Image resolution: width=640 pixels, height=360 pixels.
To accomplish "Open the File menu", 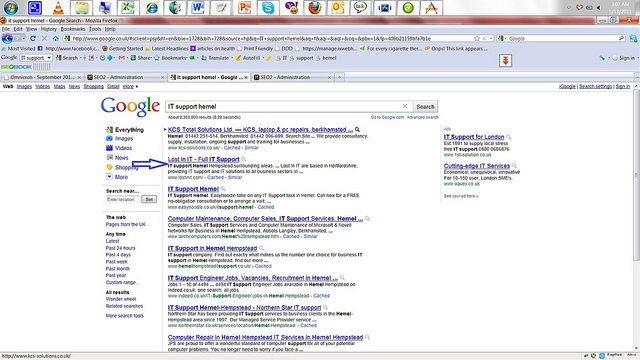I will click(6, 29).
